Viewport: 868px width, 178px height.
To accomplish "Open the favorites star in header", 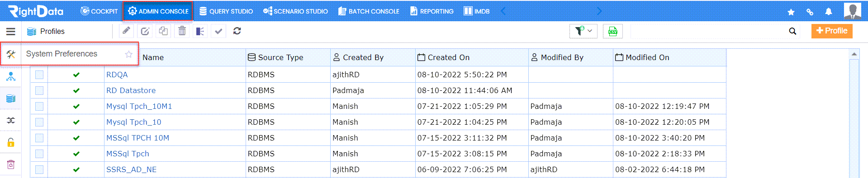I will (x=791, y=12).
